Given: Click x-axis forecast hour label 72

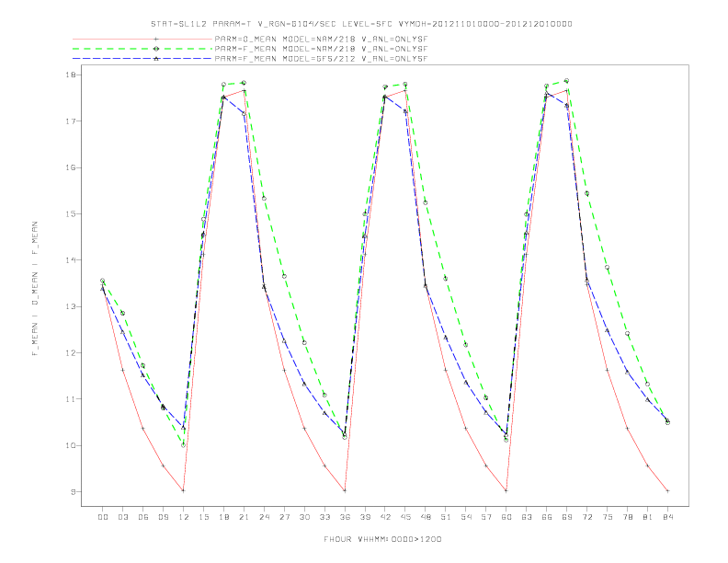Looking at the screenshot, I should [586, 517].
